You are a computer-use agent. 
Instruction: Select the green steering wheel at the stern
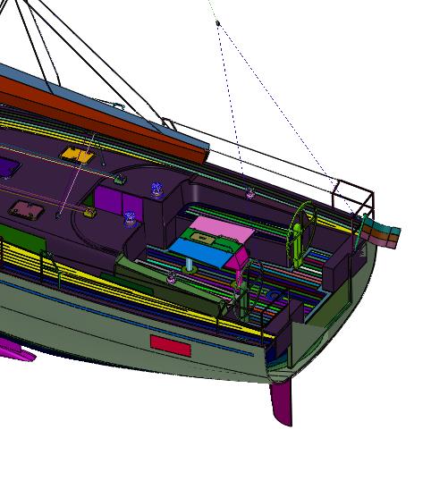pyautogui.click(x=302, y=234)
